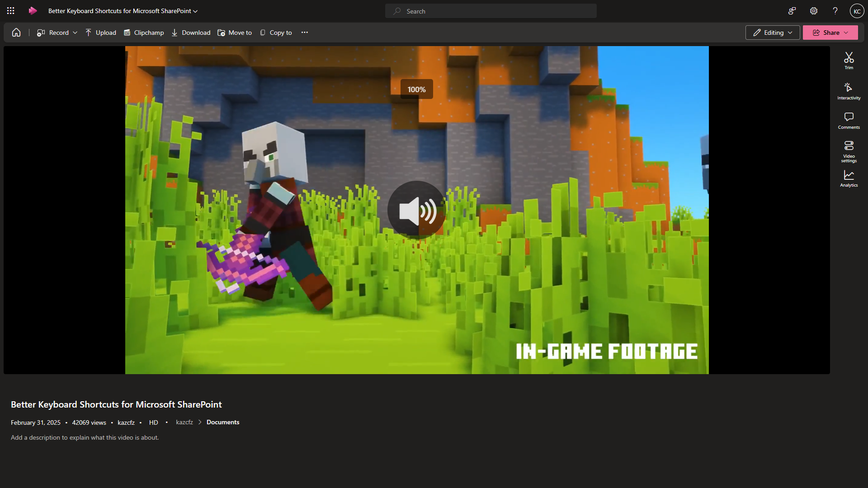Open the Share dropdown arrow
868x488 pixels.
pos(846,33)
